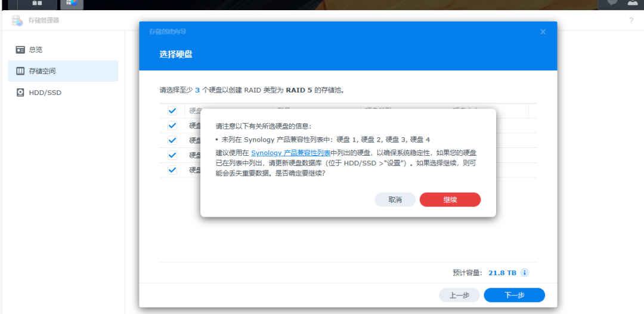Viewport: 644px width, 314px height.
Task: Click the help question mark icon
Action: click(x=631, y=20)
